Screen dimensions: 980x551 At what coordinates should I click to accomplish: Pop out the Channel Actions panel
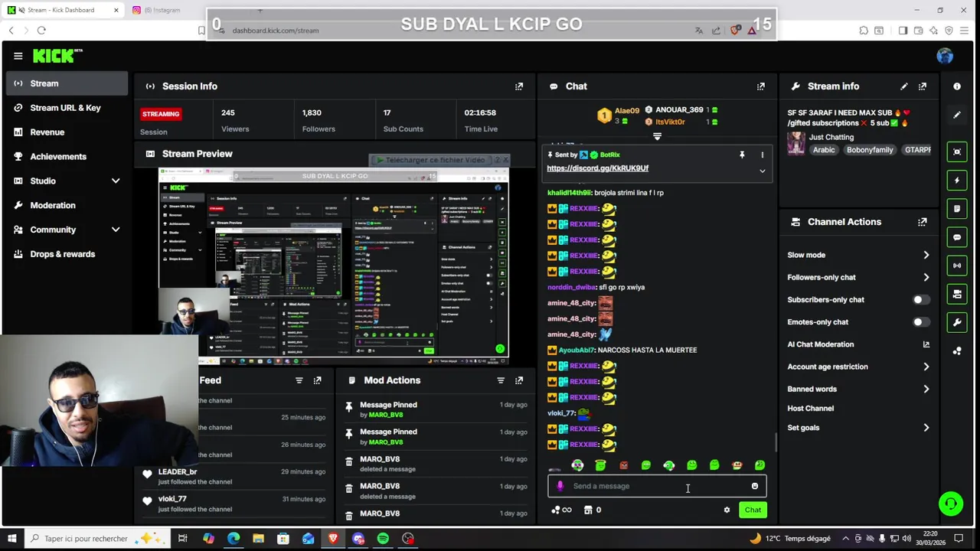(923, 222)
